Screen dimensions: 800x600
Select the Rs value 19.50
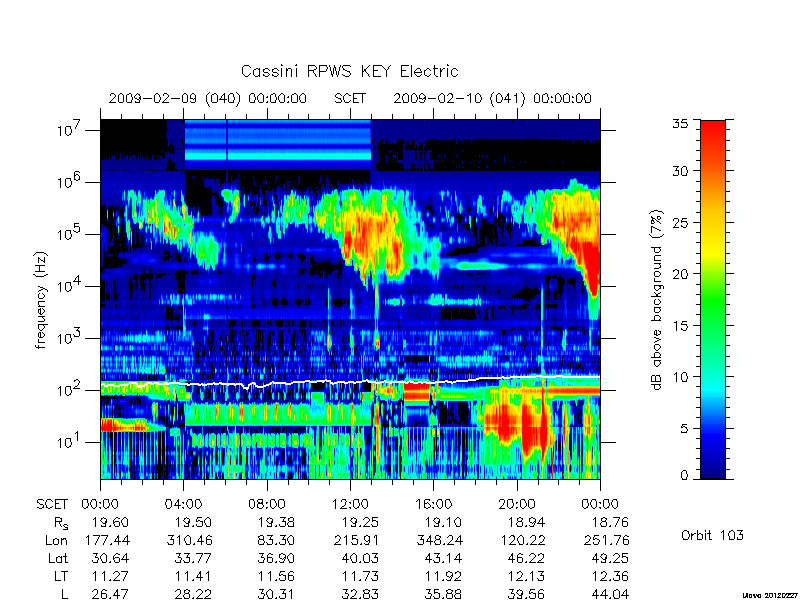tap(193, 522)
